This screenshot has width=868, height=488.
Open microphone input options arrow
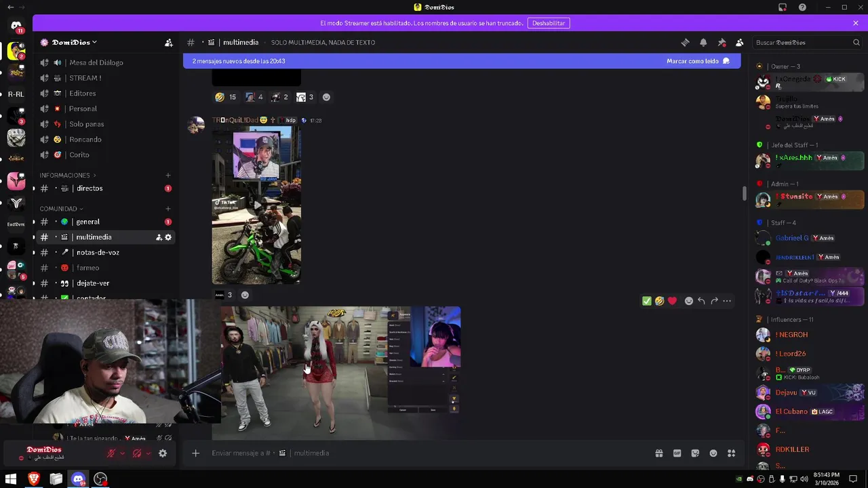coord(122,453)
